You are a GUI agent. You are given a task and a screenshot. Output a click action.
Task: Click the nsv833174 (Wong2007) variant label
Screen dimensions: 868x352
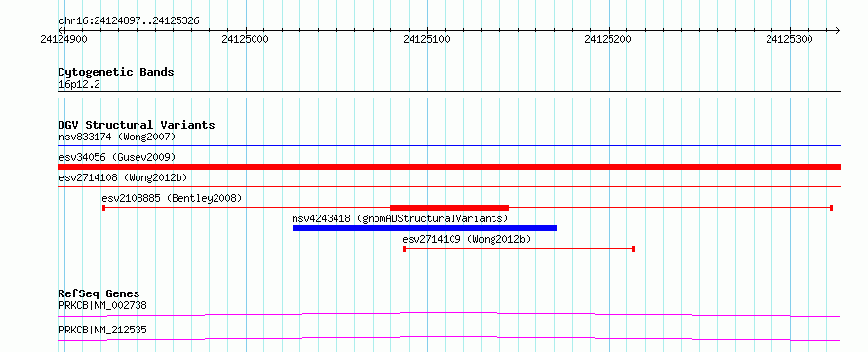[x=117, y=137]
